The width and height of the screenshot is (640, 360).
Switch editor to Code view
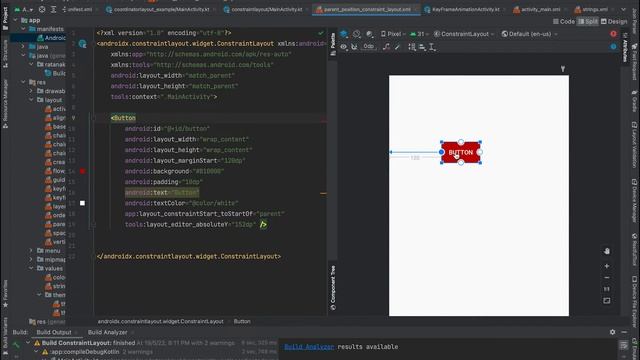click(564, 22)
